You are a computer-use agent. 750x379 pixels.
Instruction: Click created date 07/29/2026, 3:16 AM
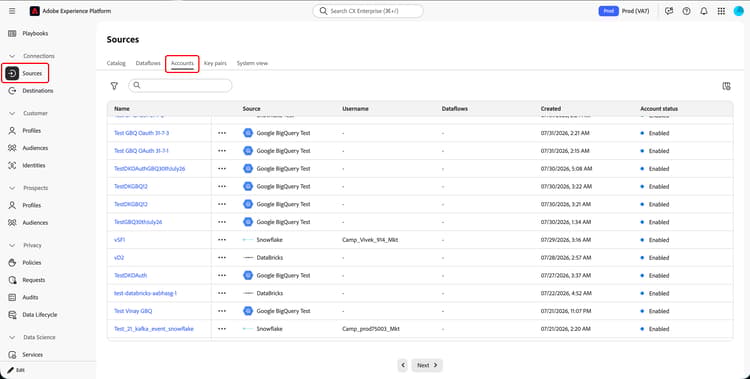pyautogui.click(x=566, y=240)
